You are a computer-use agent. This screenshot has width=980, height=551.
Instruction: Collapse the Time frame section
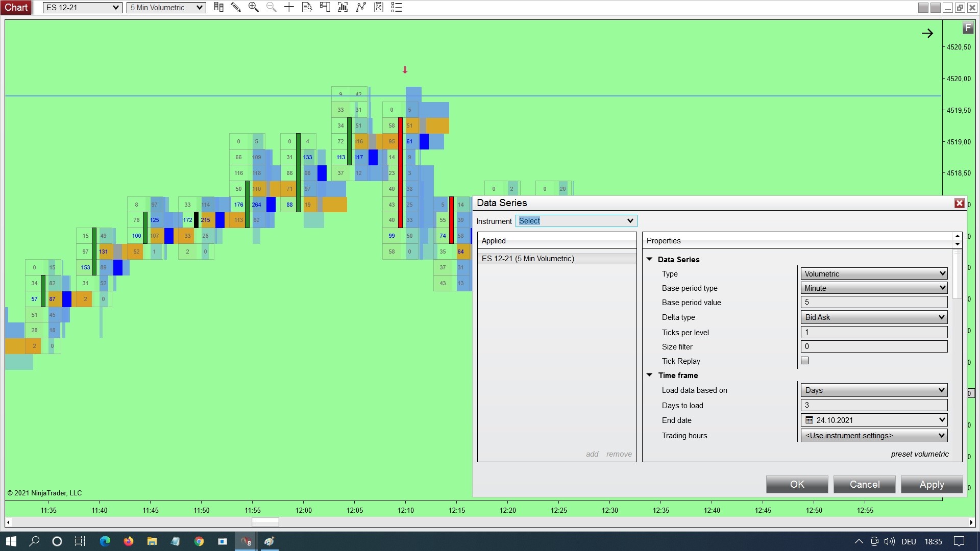tap(650, 375)
